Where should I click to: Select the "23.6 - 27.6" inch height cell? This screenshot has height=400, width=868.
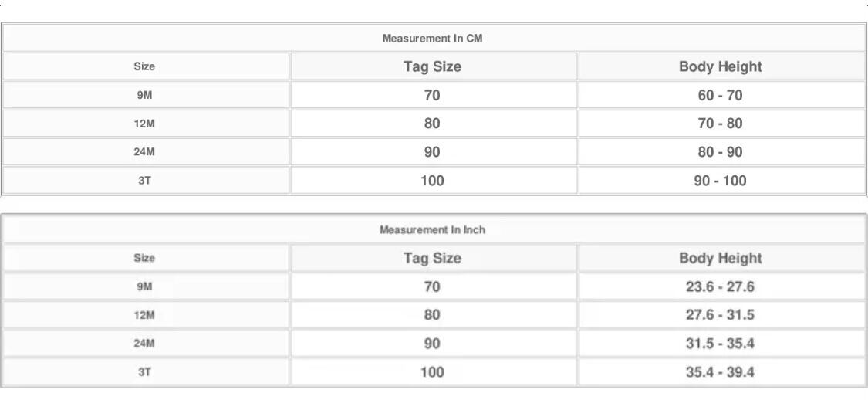(x=720, y=286)
